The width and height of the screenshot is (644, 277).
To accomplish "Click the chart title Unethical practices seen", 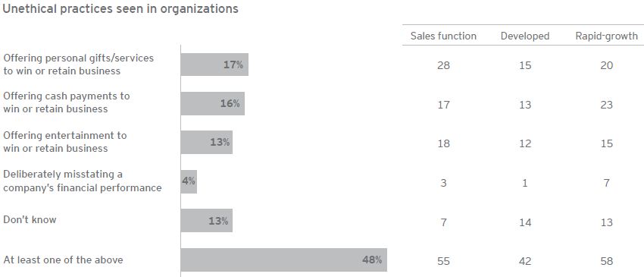I will 120,8.
